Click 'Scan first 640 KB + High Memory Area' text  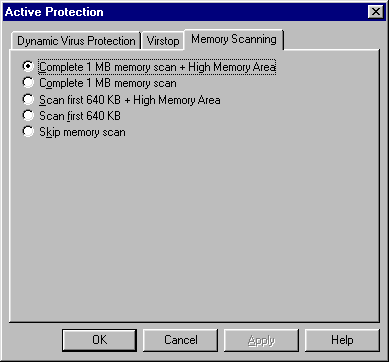pyautogui.click(x=130, y=100)
